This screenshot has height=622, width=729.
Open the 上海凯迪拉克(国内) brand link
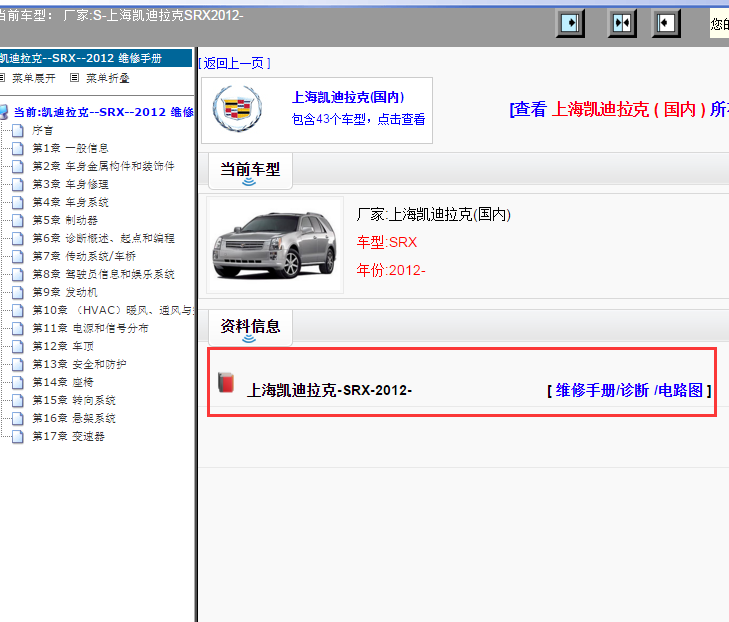348,97
